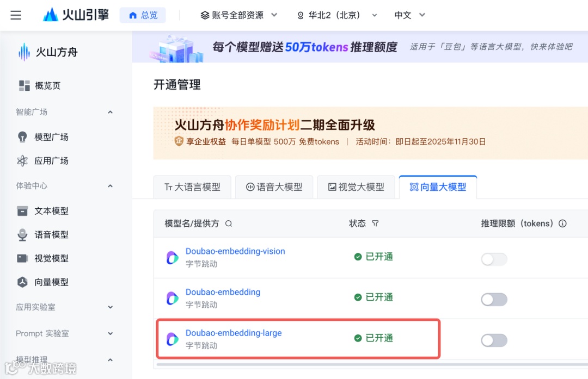
Task: Toggle limit switch for Doubao-embedding-large
Action: pos(494,340)
